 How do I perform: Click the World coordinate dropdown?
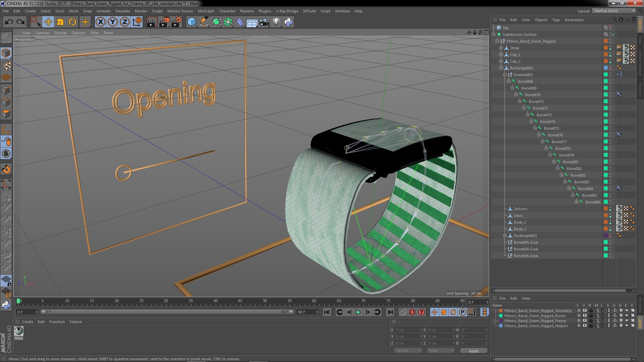(407, 351)
